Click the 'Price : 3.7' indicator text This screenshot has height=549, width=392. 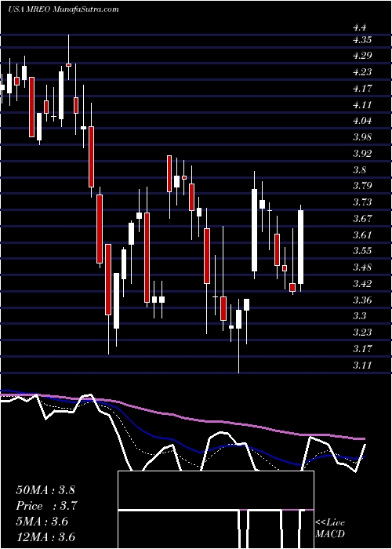tap(46, 506)
